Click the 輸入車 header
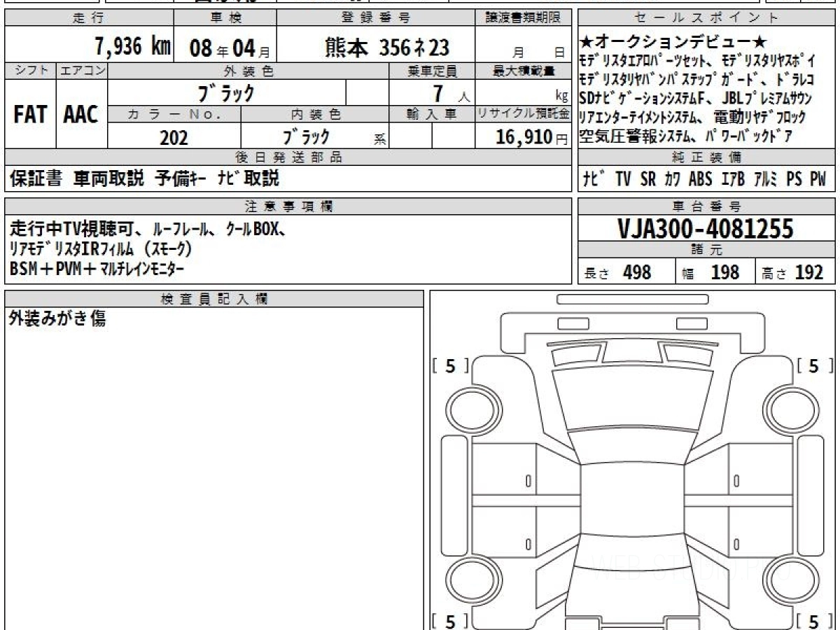Viewport: 840px width, 630px height. click(x=432, y=114)
